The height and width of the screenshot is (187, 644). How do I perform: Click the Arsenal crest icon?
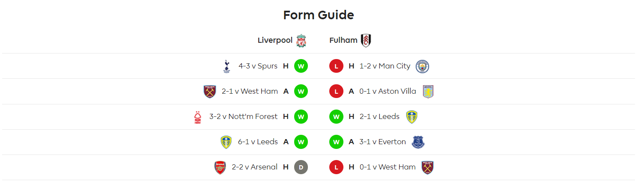coord(220,167)
